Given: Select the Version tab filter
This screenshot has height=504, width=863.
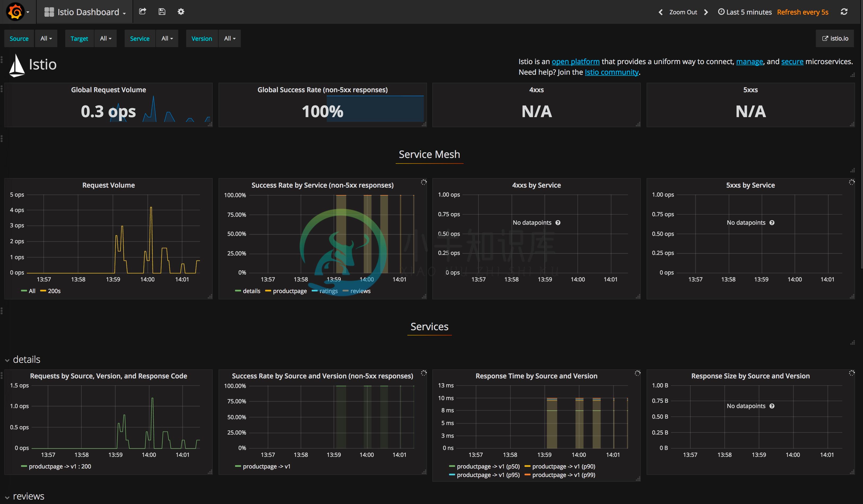Looking at the screenshot, I should (202, 38).
